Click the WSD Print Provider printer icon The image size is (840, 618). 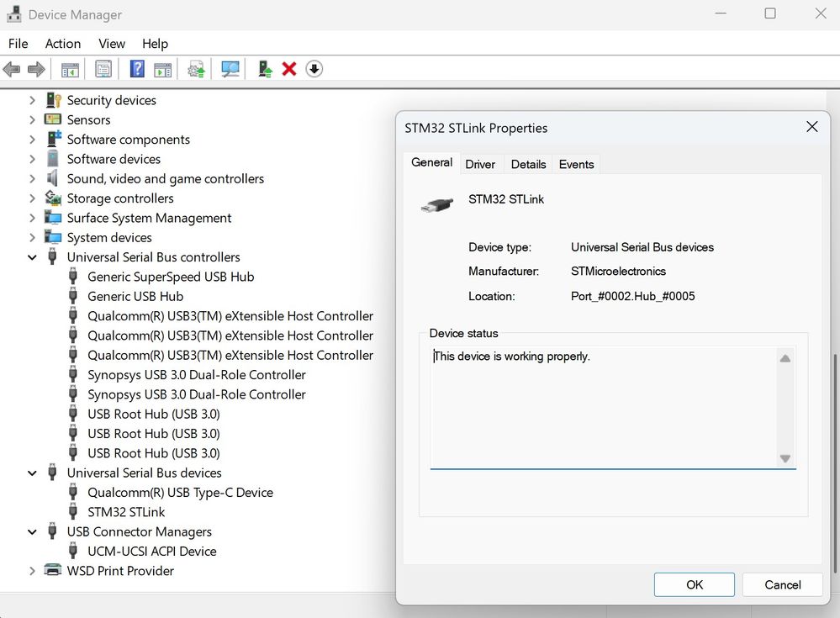[x=52, y=570]
